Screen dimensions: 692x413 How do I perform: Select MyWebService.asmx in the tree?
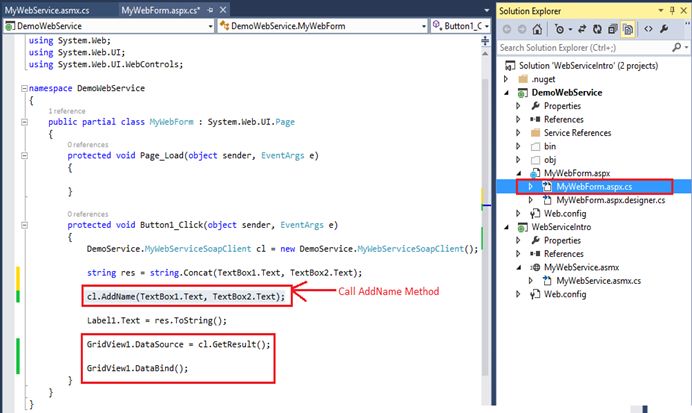click(x=581, y=267)
